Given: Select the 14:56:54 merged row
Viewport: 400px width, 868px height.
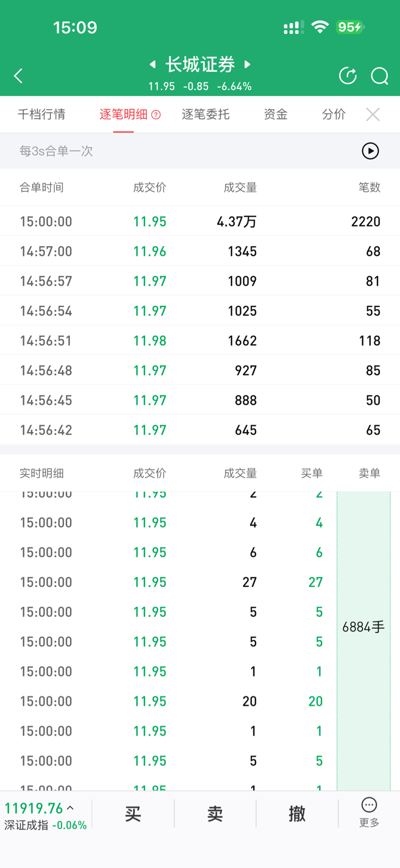Looking at the screenshot, I should point(200,311).
